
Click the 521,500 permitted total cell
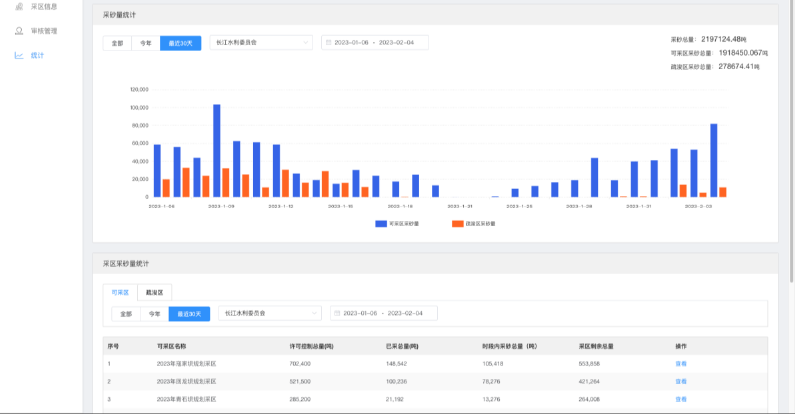click(300, 382)
